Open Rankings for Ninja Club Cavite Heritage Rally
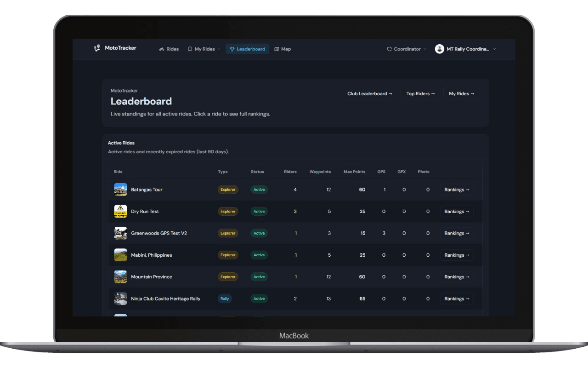The image size is (588, 368). (x=457, y=299)
